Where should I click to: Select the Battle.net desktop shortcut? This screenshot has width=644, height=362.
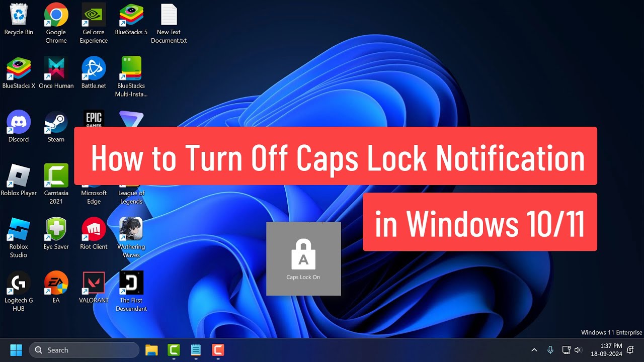94,73
